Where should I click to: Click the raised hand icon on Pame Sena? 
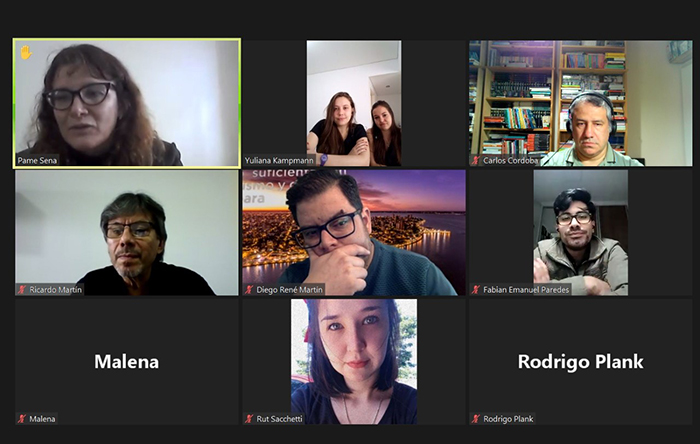25,52
